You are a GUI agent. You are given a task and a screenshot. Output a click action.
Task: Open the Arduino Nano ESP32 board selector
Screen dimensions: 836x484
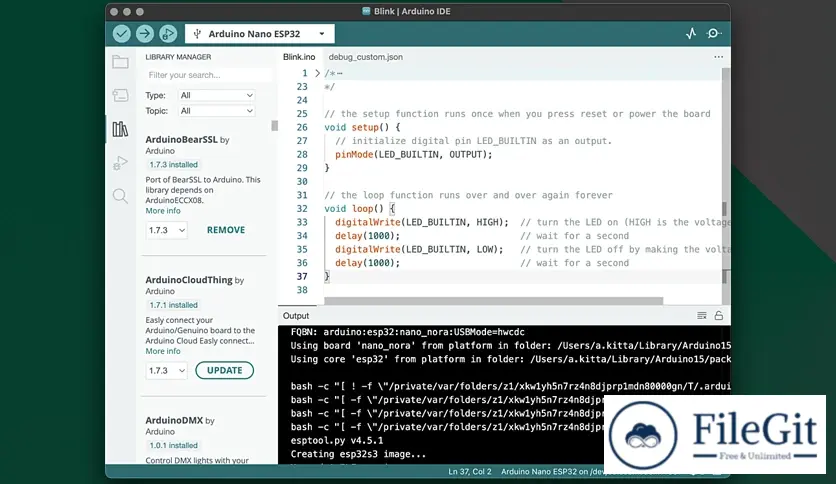pyautogui.click(x=260, y=34)
